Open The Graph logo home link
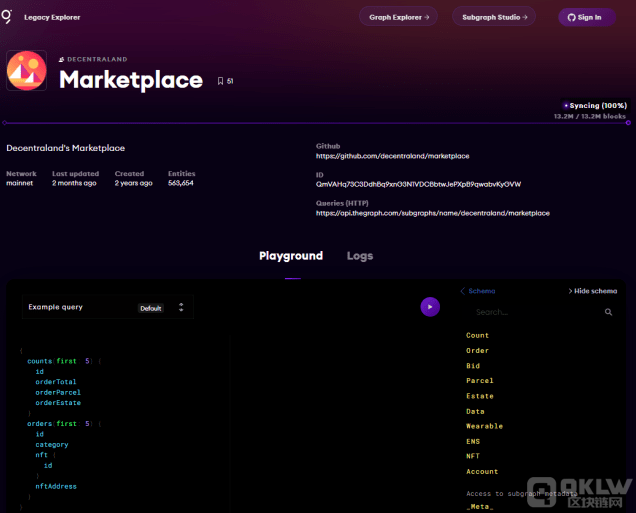The width and height of the screenshot is (636, 513). coord(6,17)
